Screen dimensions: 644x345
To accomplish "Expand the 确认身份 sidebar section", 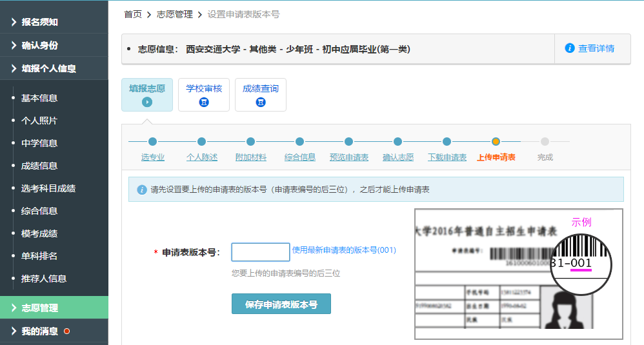I will (x=54, y=45).
